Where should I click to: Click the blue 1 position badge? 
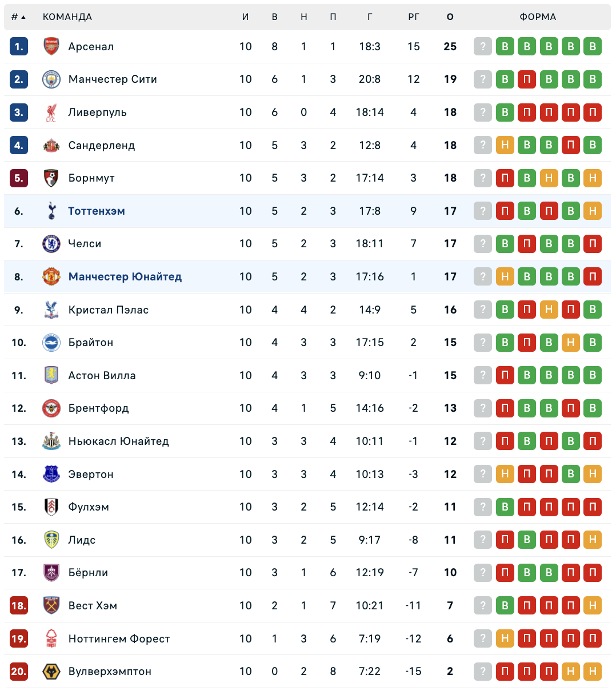pos(19,47)
